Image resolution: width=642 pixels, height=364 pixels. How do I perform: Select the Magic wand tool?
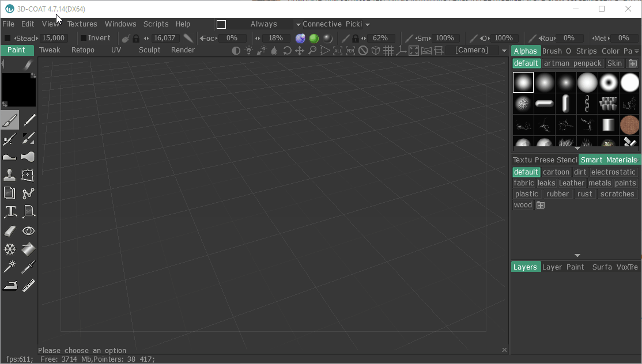click(9, 267)
